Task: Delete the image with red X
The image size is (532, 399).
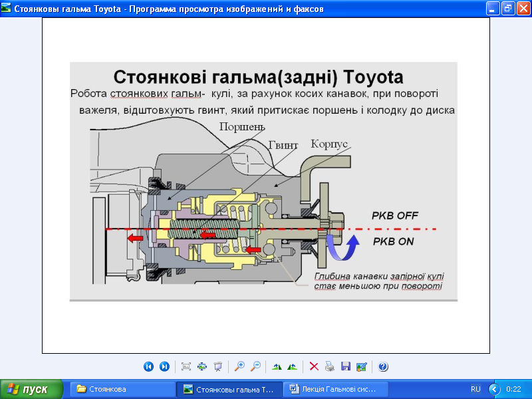Action: pos(314,366)
